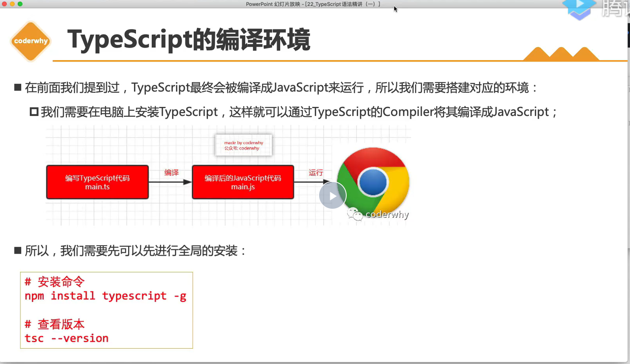Click the comment '# 安装命令'
The image size is (630, 364).
[55, 281]
